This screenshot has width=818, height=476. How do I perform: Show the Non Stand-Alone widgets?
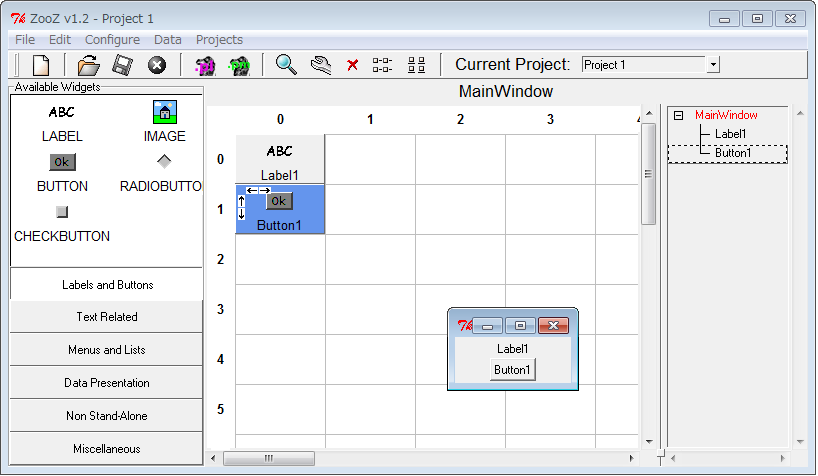coord(106,415)
